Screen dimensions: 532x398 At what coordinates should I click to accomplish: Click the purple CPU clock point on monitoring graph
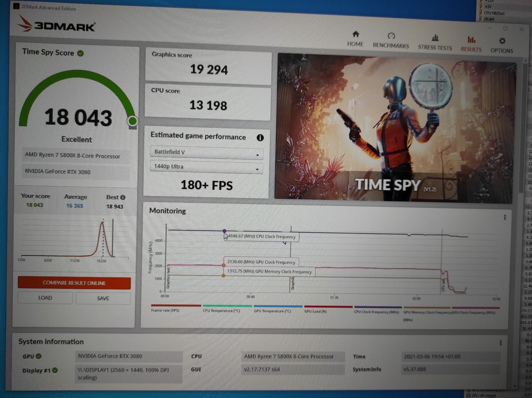click(x=224, y=231)
